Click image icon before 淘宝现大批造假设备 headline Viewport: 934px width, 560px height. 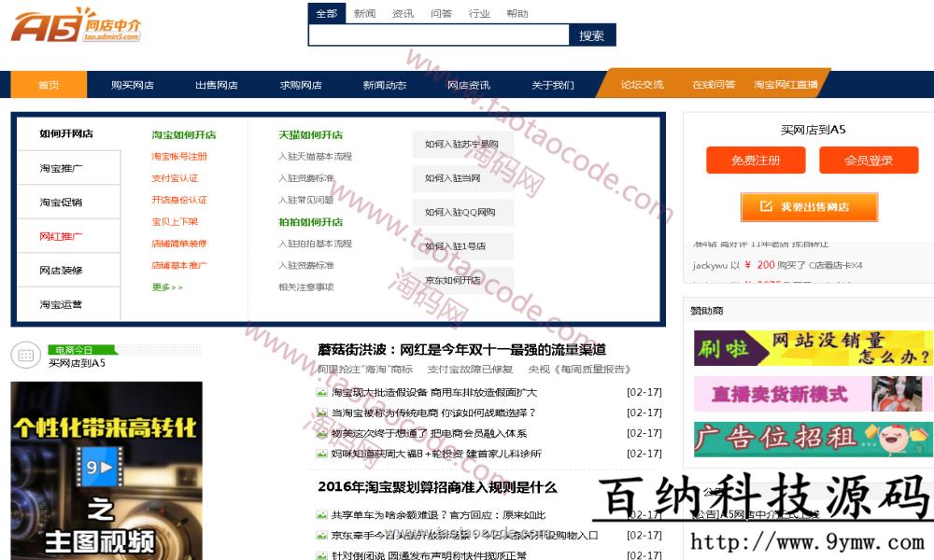pyautogui.click(x=322, y=392)
